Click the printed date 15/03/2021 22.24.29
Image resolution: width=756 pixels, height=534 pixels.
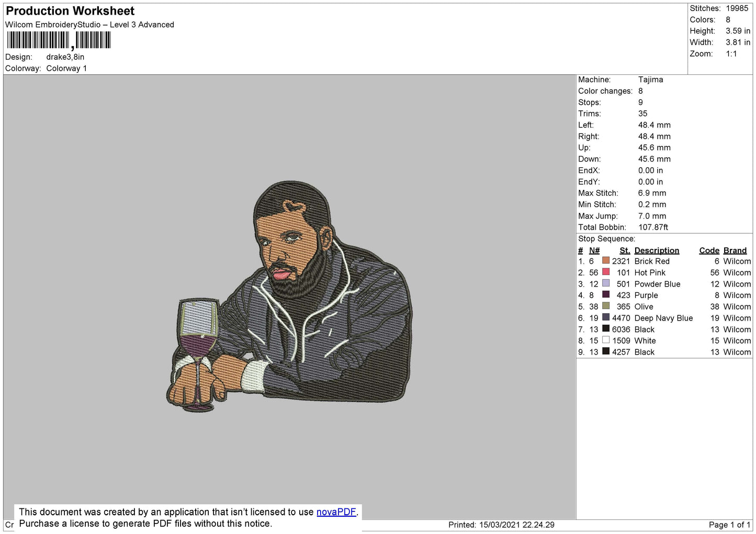(517, 525)
